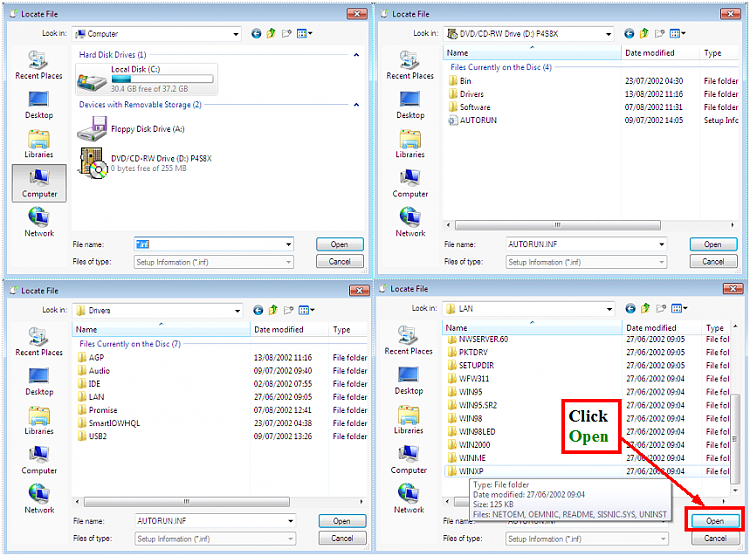The height and width of the screenshot is (556, 750).
Task: Select Libraries in DVD/CD-RW dialog sidebar
Action: point(410,144)
